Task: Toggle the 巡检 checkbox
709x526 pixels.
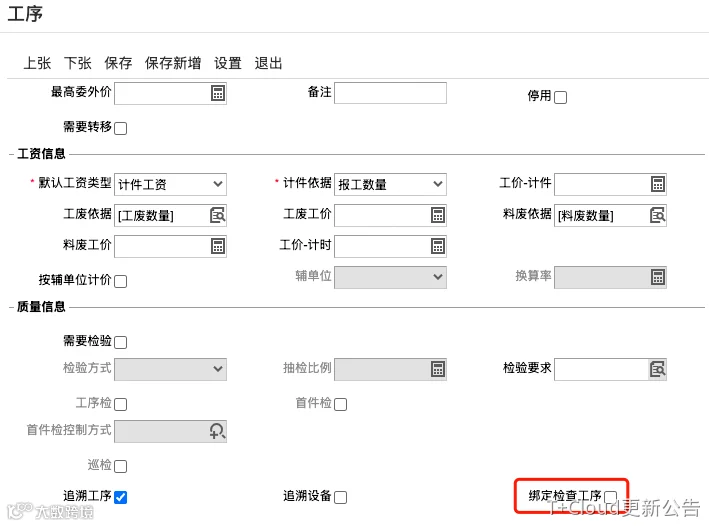Action: [120, 466]
